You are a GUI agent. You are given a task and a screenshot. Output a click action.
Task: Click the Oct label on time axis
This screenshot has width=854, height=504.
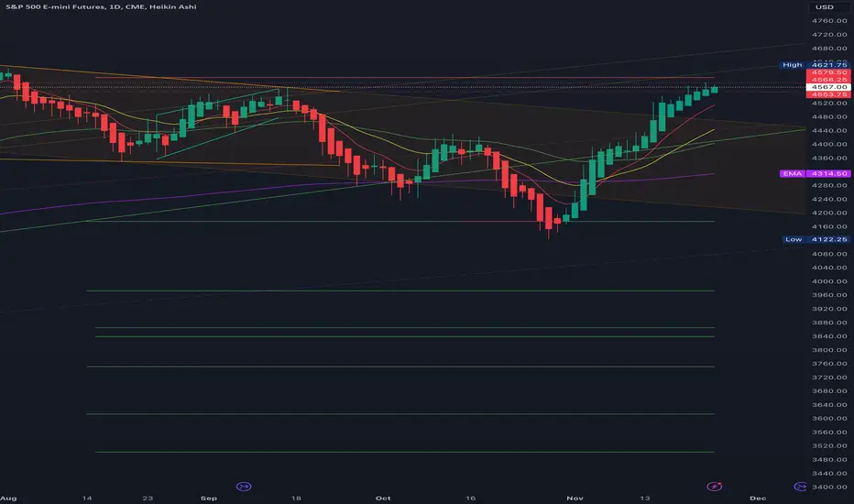point(383,498)
